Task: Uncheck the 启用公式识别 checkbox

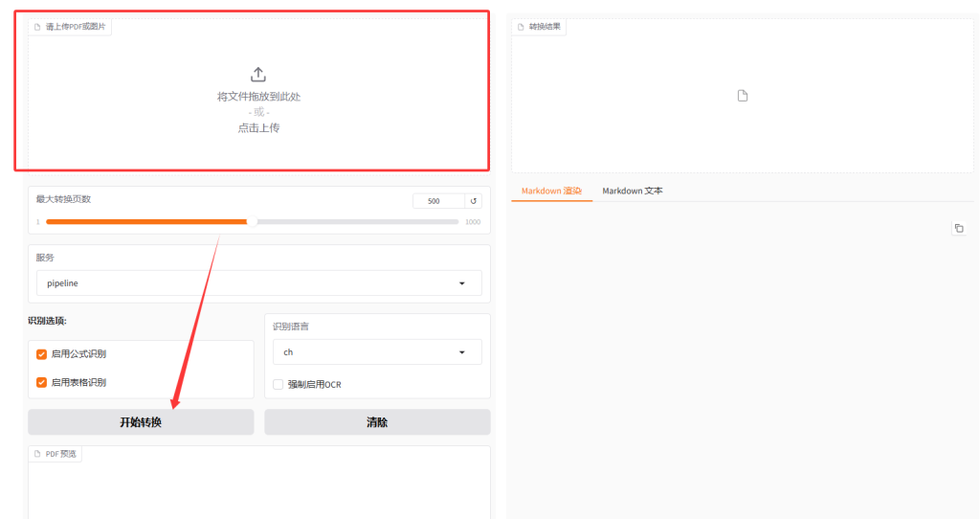Action: coord(42,354)
